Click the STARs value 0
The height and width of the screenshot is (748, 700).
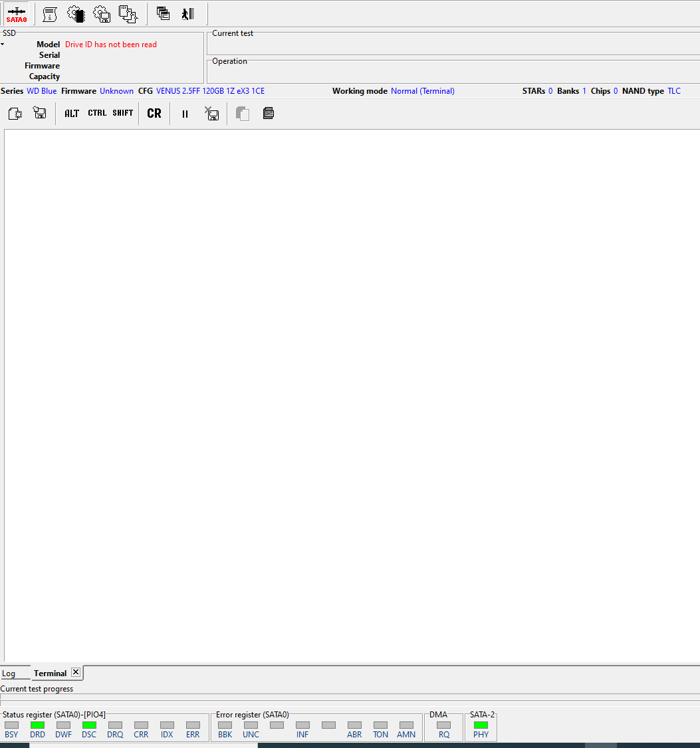550,91
